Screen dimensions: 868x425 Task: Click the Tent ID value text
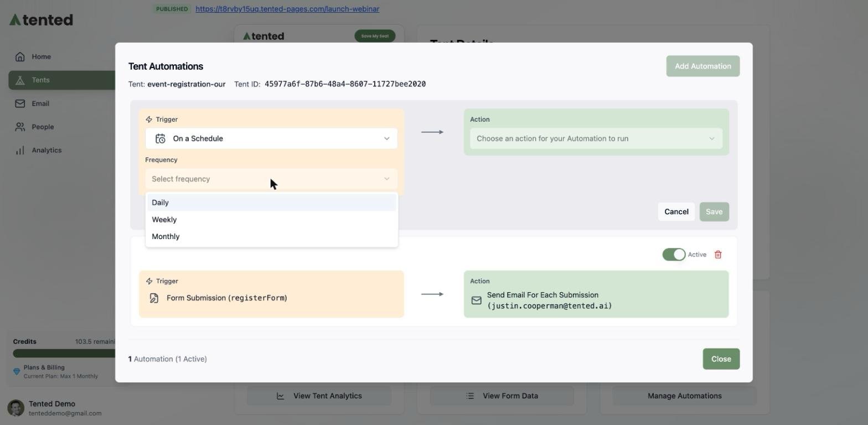[x=345, y=84]
